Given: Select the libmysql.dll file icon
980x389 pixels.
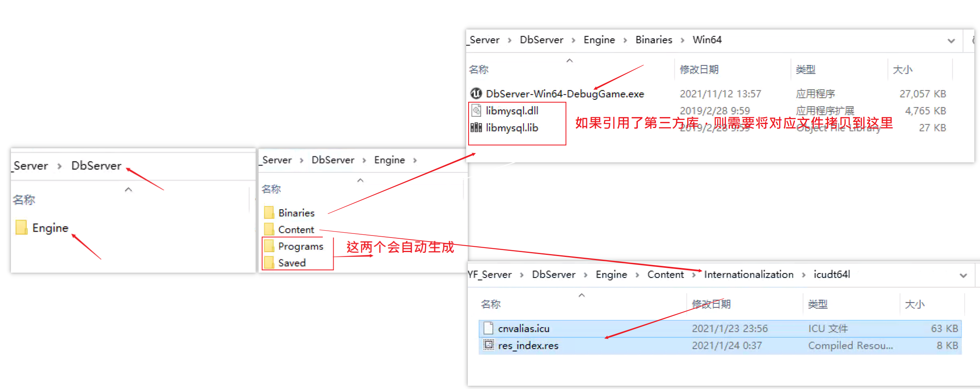Looking at the screenshot, I should (x=477, y=110).
